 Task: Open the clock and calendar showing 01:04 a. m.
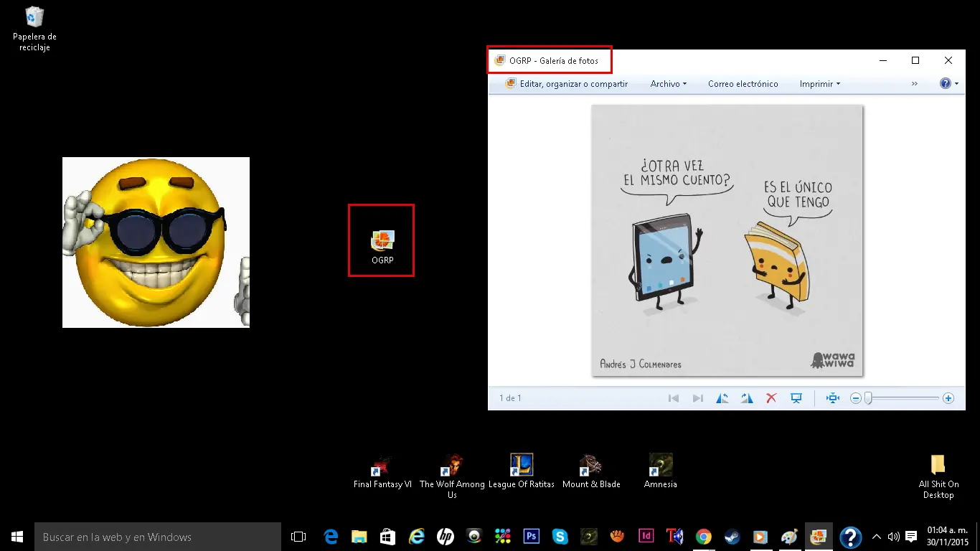coord(948,537)
